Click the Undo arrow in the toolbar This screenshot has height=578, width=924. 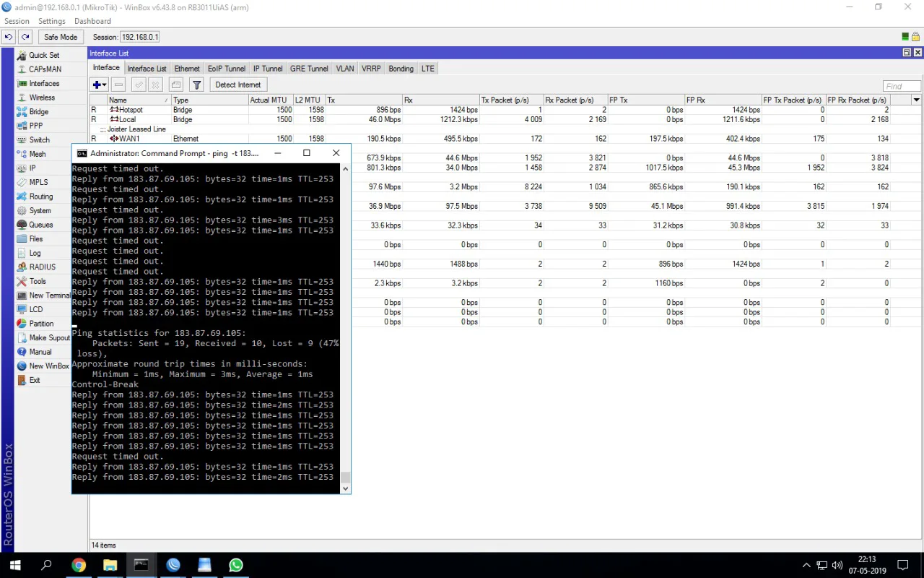tap(9, 37)
